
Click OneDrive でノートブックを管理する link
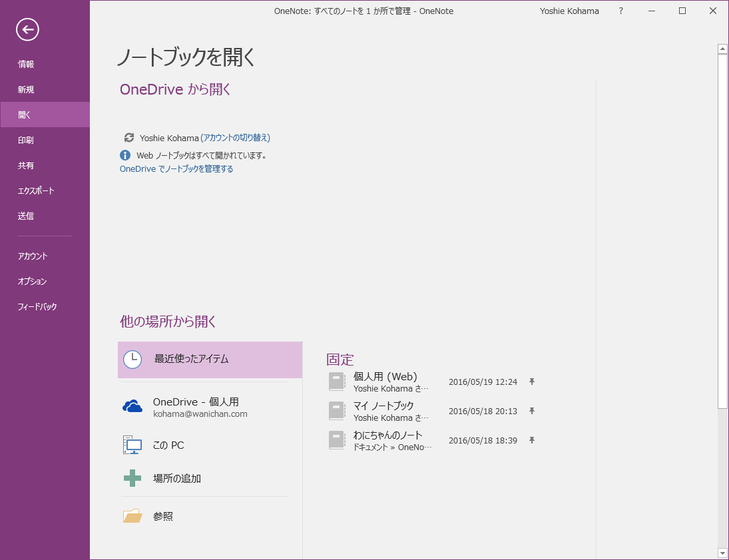tap(176, 169)
